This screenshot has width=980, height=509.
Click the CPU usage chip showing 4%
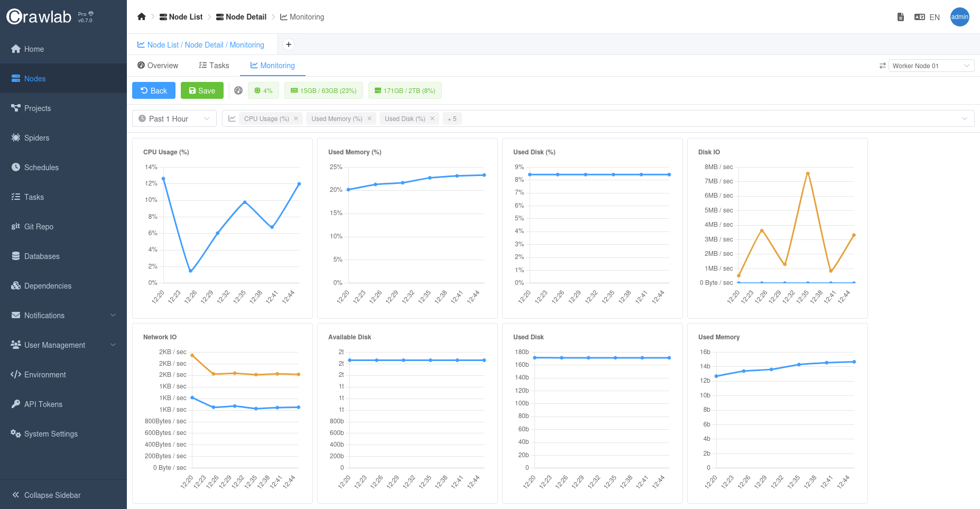tap(263, 90)
